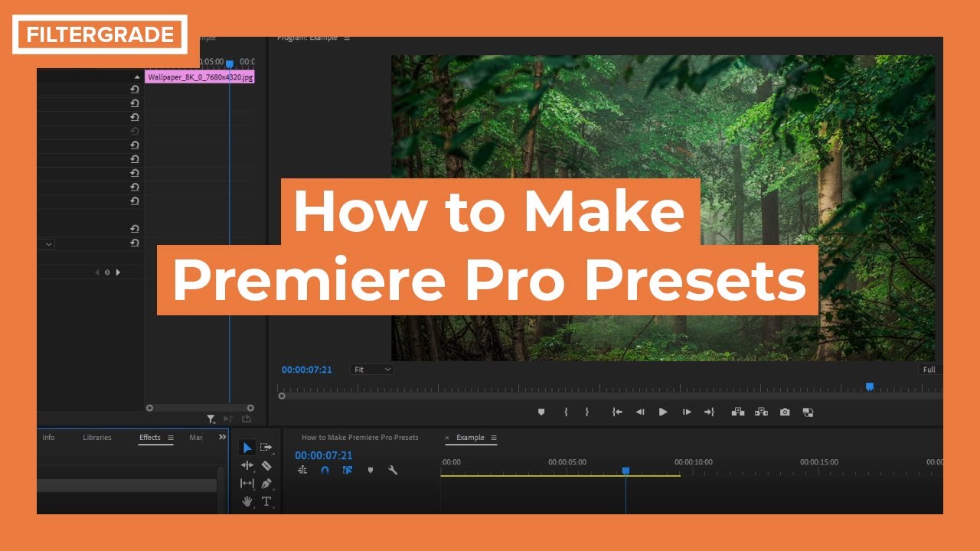Open timeline display settings wrench

pyautogui.click(x=393, y=470)
